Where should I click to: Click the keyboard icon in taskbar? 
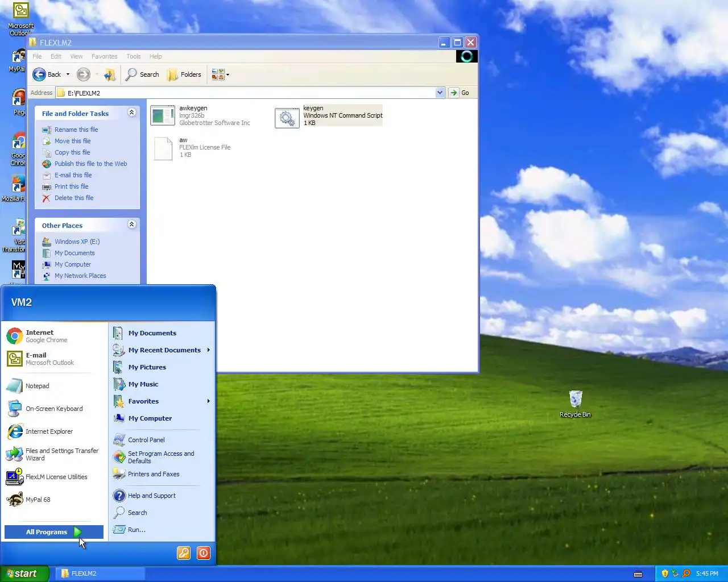tap(638, 574)
